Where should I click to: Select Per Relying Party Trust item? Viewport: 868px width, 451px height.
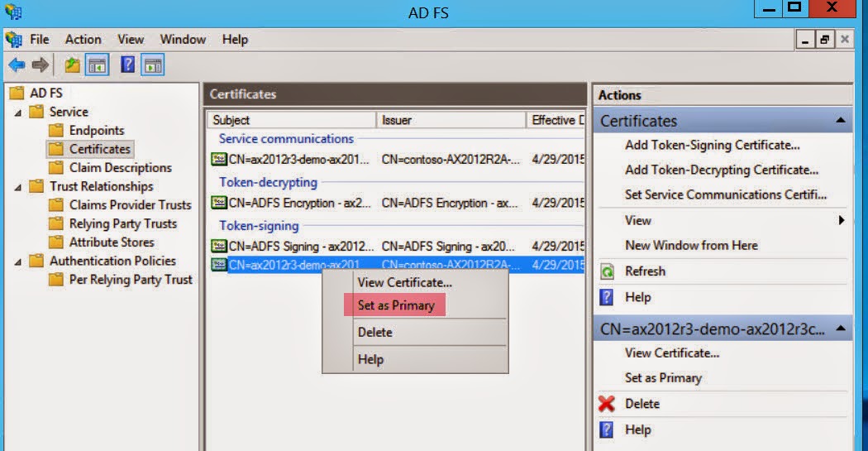(131, 280)
